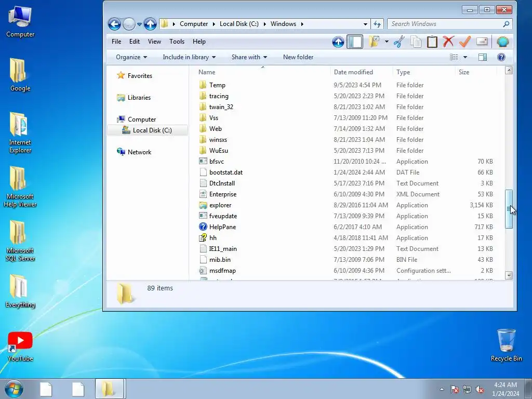Screen dimensions: 532x399
Task: Click the Recycle Bin desktop icon
Action: pos(506,345)
